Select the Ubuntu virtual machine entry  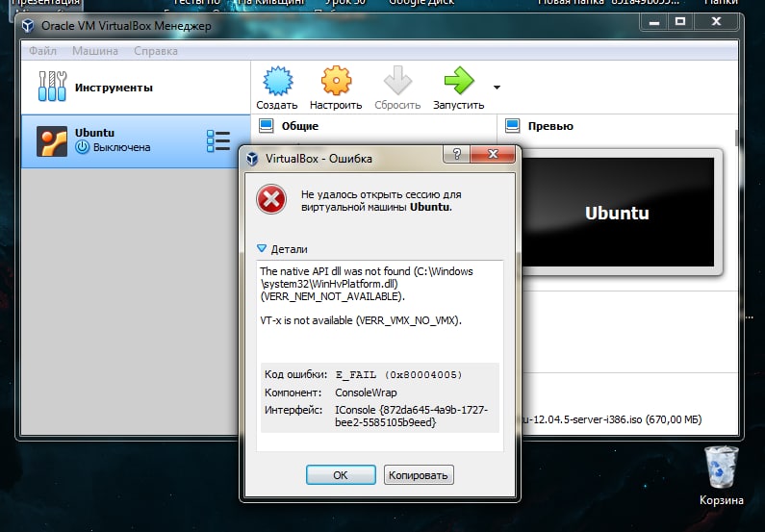(x=136, y=141)
